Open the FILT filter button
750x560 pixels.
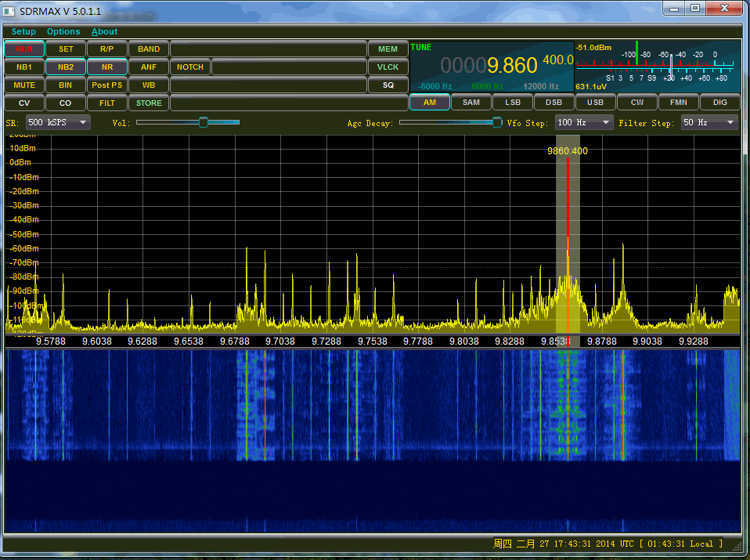click(x=107, y=103)
